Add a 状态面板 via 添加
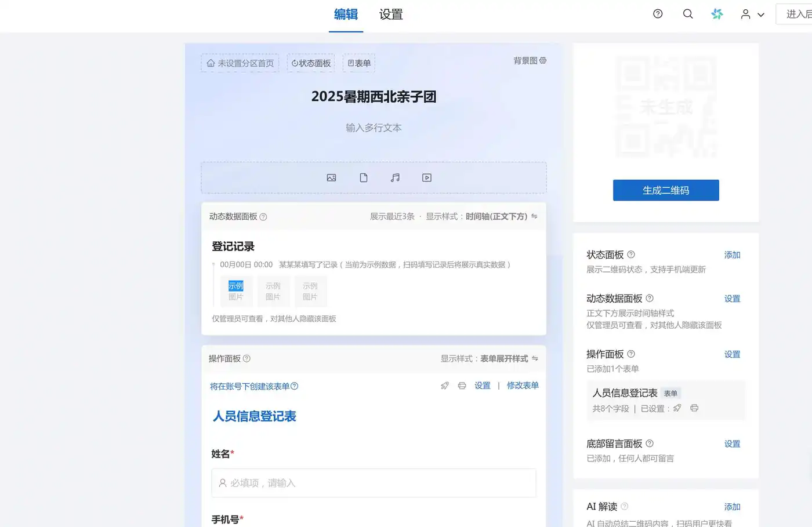Screen dimensions: 812x527 [x=732, y=255]
